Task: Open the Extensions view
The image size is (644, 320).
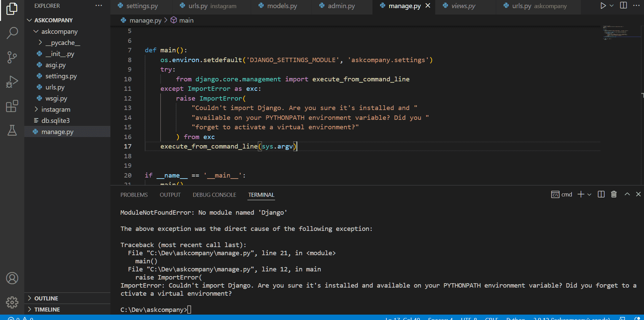Action: 12,106
